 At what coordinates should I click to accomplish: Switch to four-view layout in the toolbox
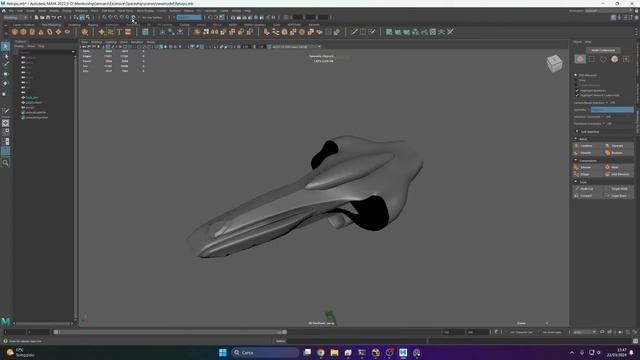pyautogui.click(x=5, y=132)
